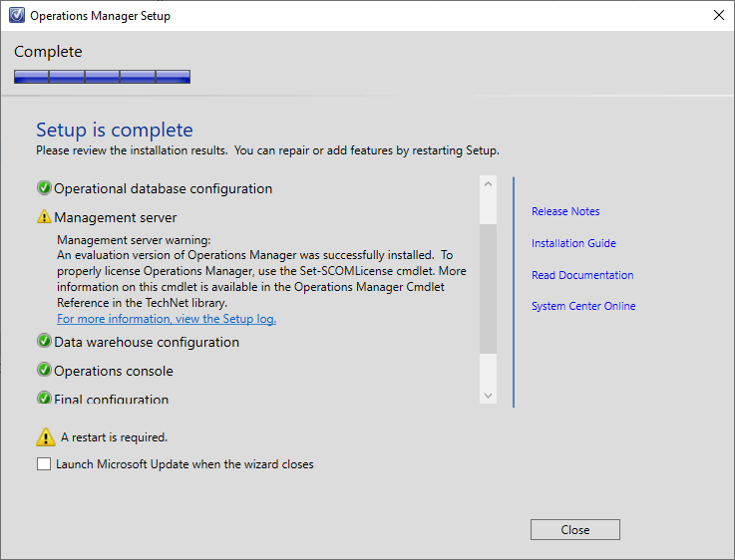
Task: Select the Final configuration label
Action: click(112, 399)
